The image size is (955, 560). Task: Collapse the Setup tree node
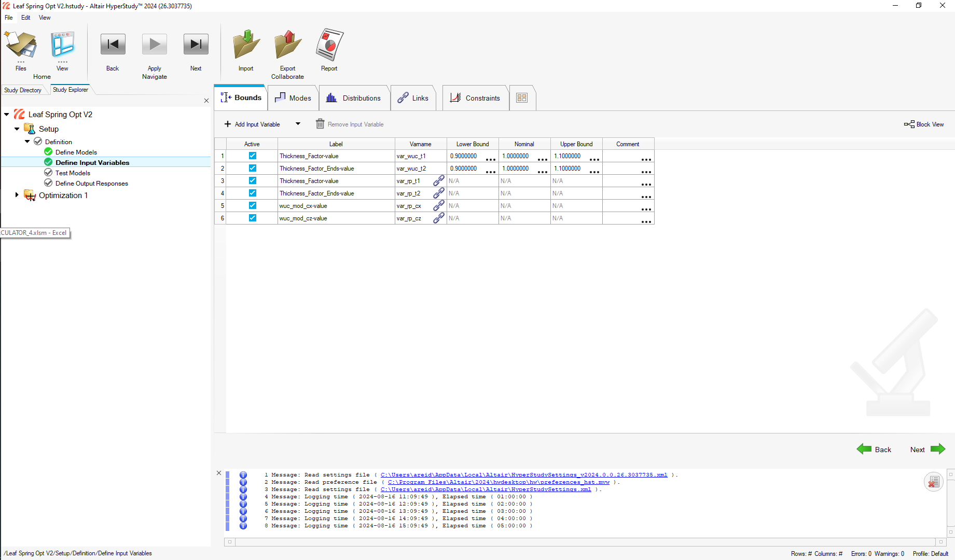[x=17, y=129]
